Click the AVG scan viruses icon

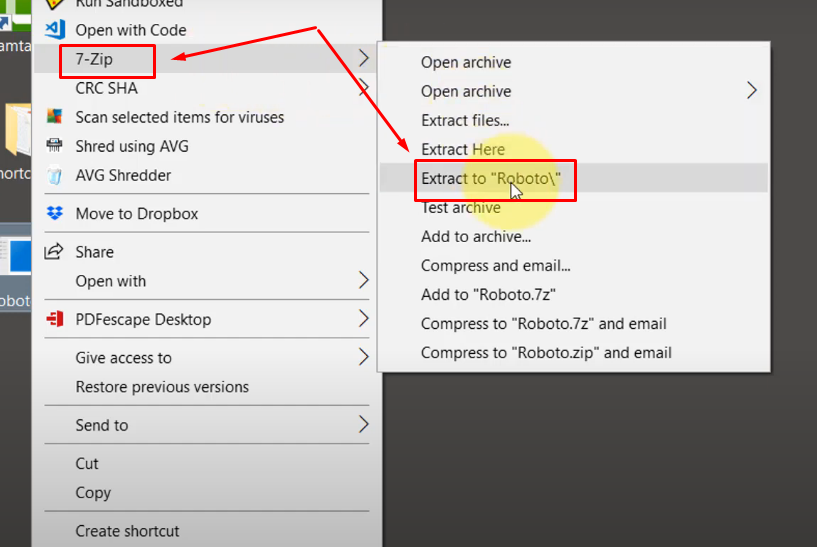pos(54,116)
